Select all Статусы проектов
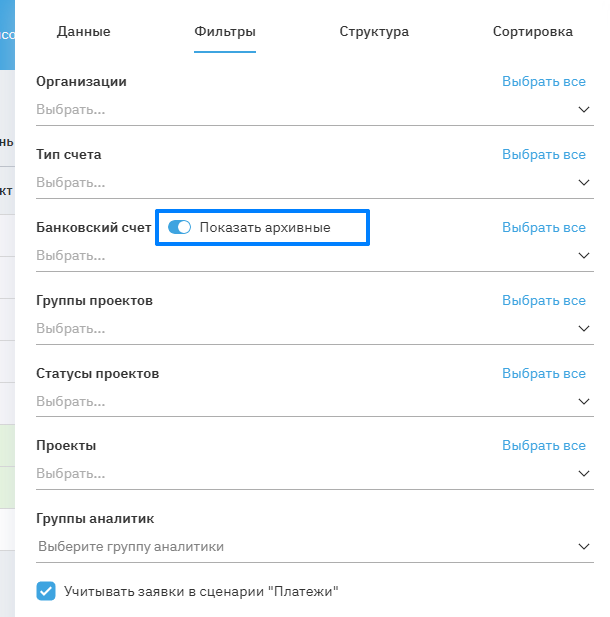610x617 pixels. click(544, 374)
